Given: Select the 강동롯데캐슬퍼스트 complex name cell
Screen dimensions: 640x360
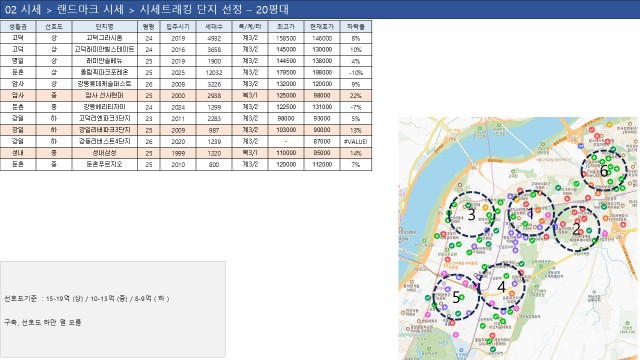Looking at the screenshot, I should (x=104, y=84).
